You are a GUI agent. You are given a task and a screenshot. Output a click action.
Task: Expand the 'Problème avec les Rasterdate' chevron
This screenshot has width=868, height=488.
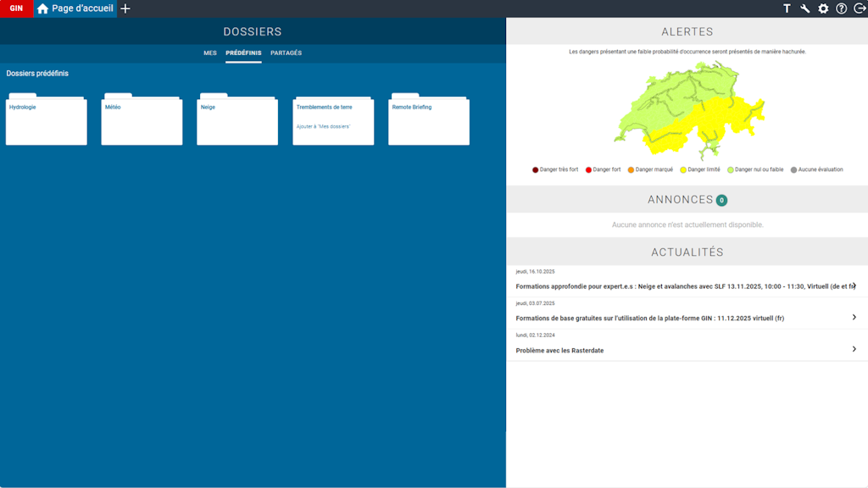(854, 349)
